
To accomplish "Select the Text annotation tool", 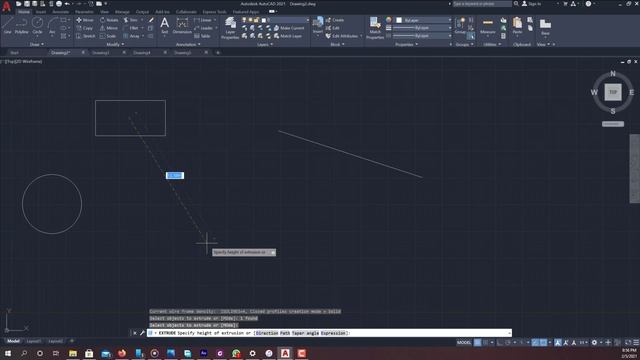I will click(164, 25).
